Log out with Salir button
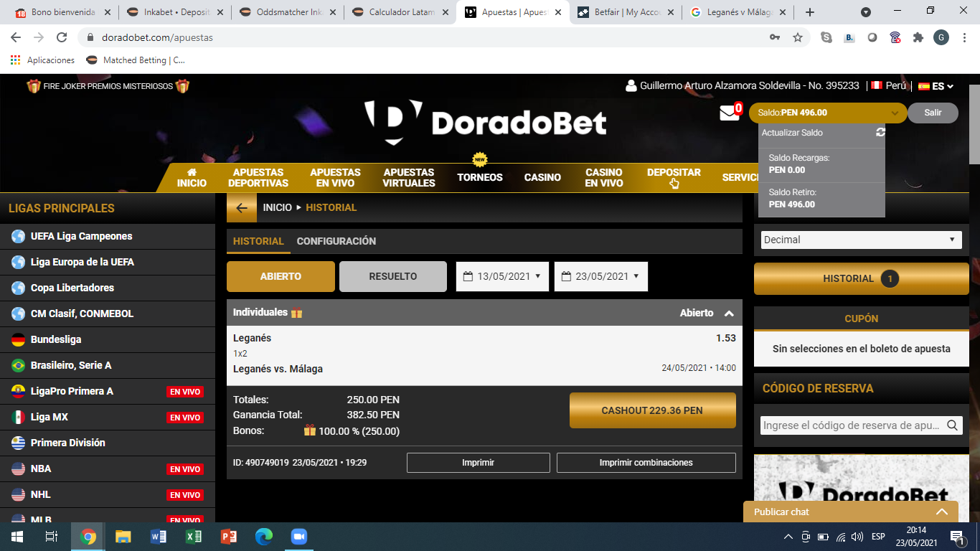Screen dimensions: 980x551 (933, 113)
